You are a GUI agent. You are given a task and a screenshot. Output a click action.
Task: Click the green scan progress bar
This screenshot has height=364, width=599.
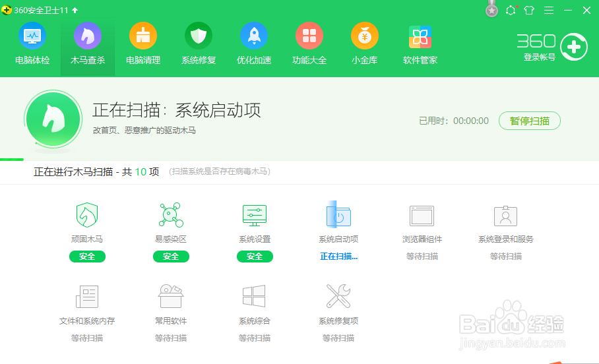tap(12, 160)
